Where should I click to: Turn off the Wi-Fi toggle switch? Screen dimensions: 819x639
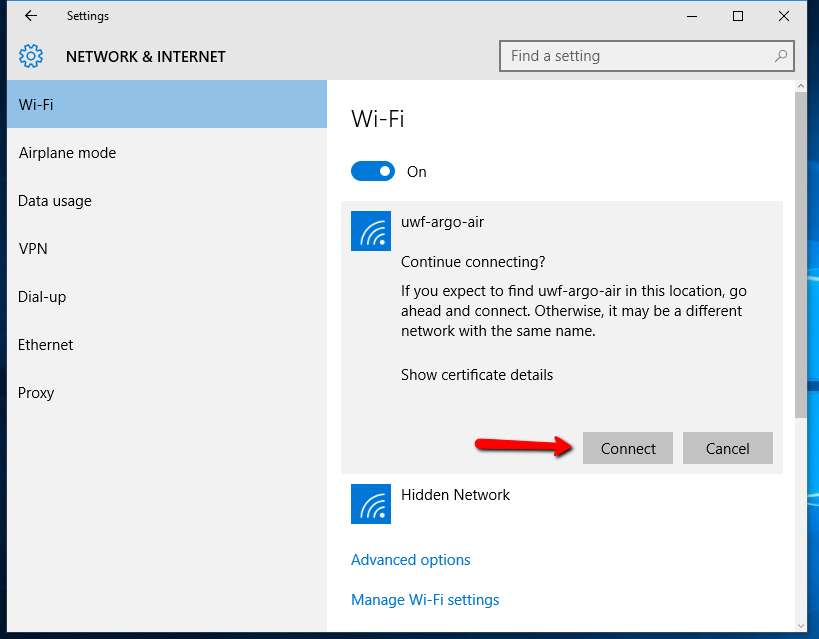pos(372,171)
